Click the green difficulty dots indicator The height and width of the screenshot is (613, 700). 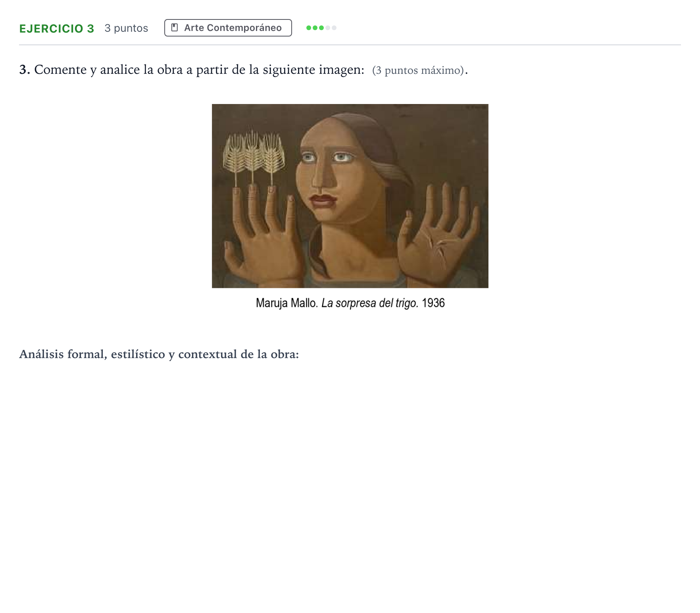pyautogui.click(x=321, y=28)
